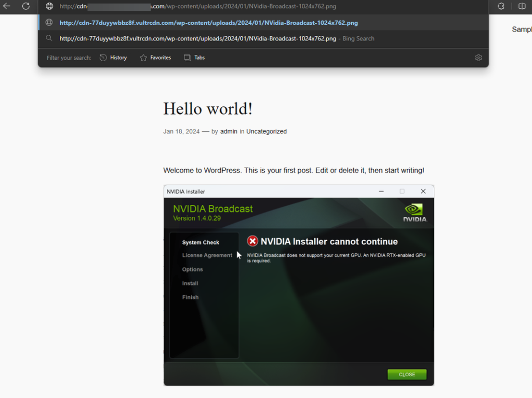Select System Check installer step
This screenshot has width=532, height=398.
click(201, 242)
